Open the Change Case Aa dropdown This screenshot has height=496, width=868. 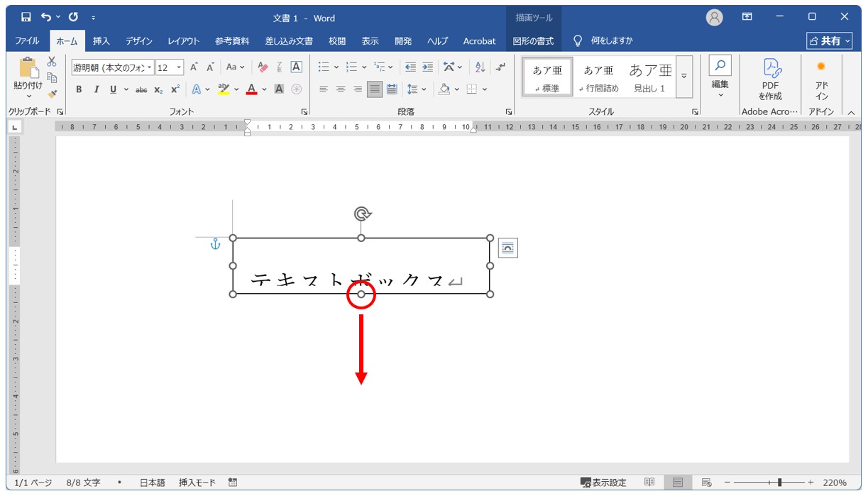[235, 67]
